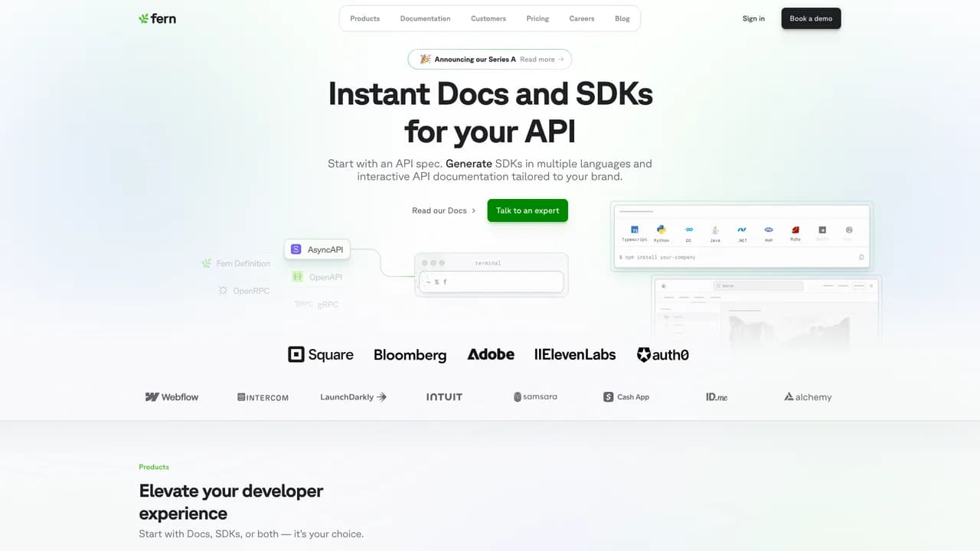Image resolution: width=980 pixels, height=551 pixels.
Task: Open the Pricing page
Action: tap(537, 18)
